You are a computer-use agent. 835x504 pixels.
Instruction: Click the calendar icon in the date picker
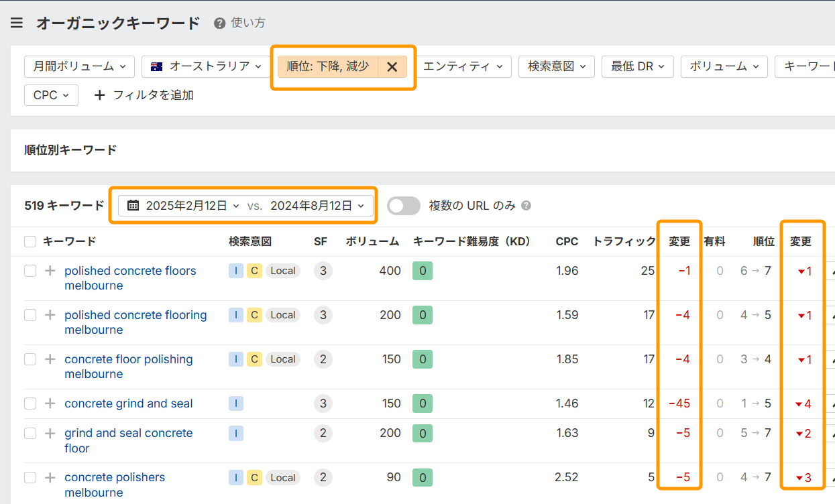click(x=134, y=205)
